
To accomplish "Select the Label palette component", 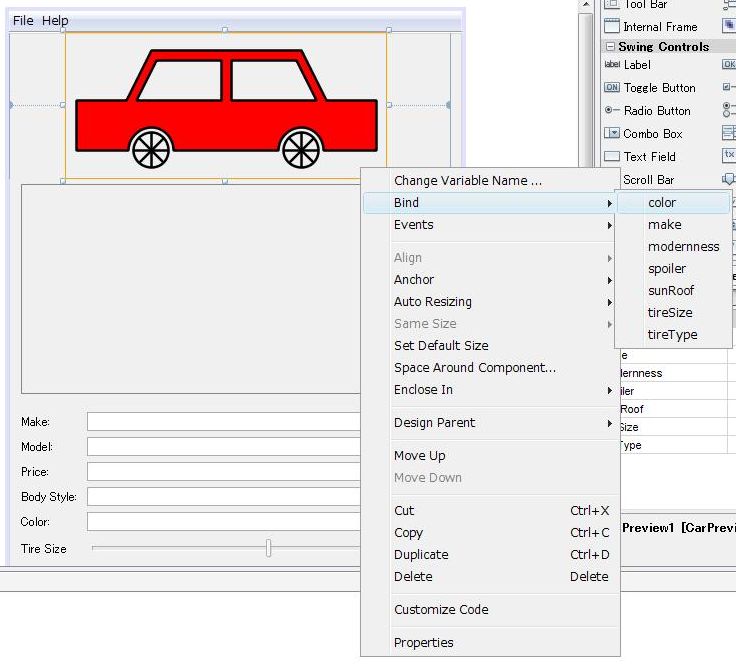I will 637,65.
